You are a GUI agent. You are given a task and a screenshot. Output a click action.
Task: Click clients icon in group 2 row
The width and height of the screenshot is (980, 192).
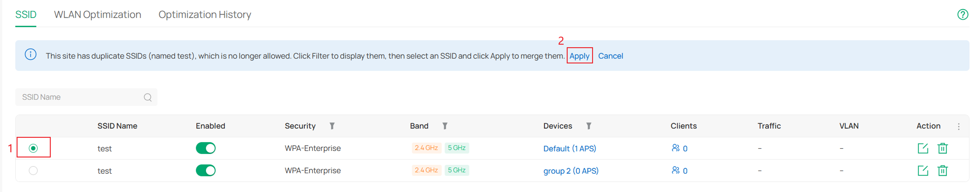(675, 170)
